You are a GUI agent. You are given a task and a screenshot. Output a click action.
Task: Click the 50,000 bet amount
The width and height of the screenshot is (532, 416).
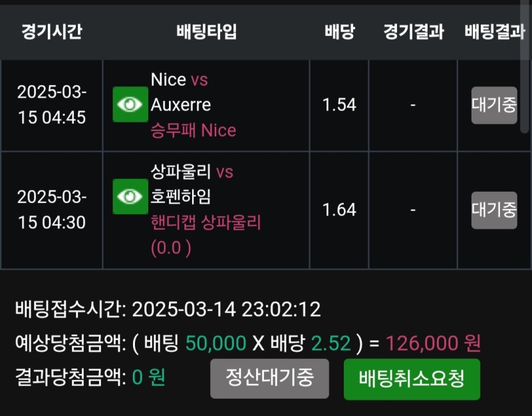tap(215, 343)
